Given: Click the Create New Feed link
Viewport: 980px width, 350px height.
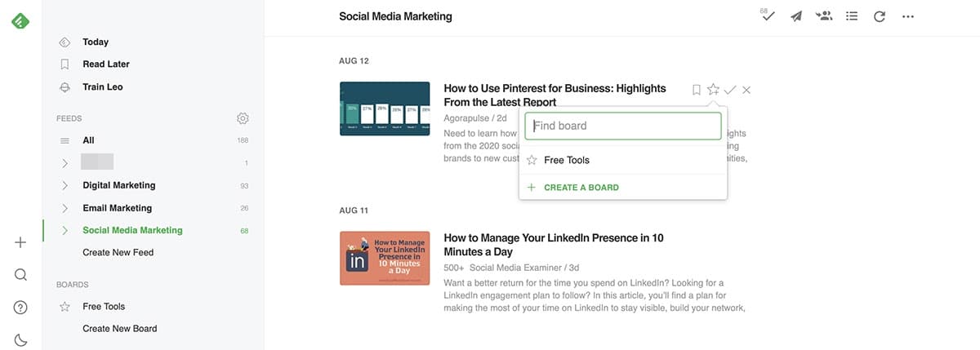Looking at the screenshot, I should coord(118,253).
